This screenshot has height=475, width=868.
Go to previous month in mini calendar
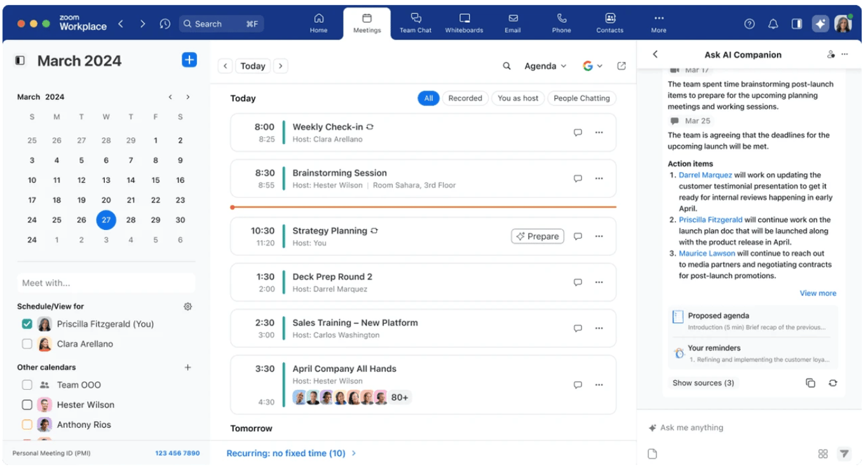(170, 97)
